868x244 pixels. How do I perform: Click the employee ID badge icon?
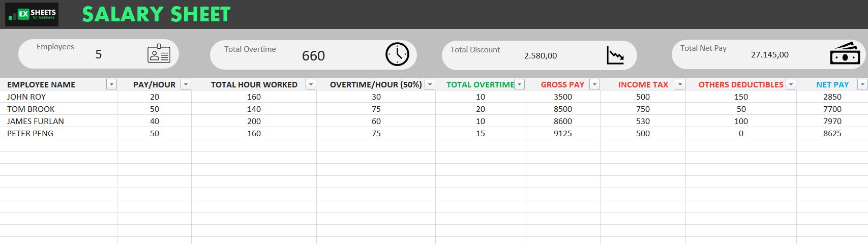point(159,53)
